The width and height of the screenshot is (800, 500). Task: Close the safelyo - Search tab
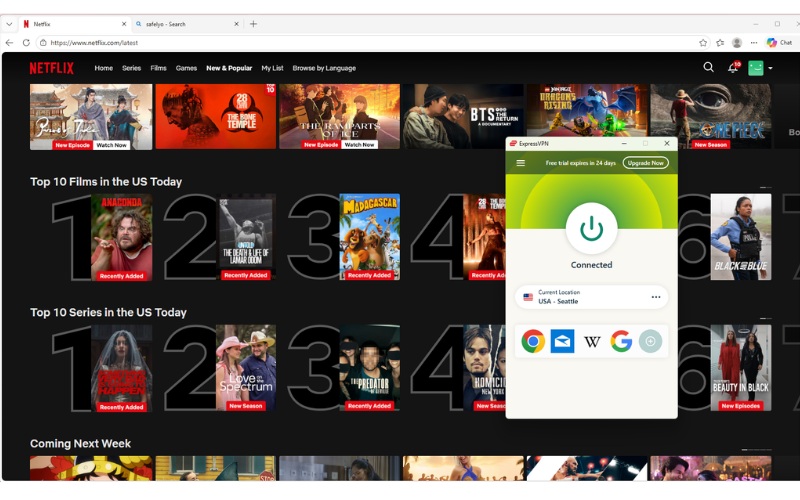tap(236, 24)
